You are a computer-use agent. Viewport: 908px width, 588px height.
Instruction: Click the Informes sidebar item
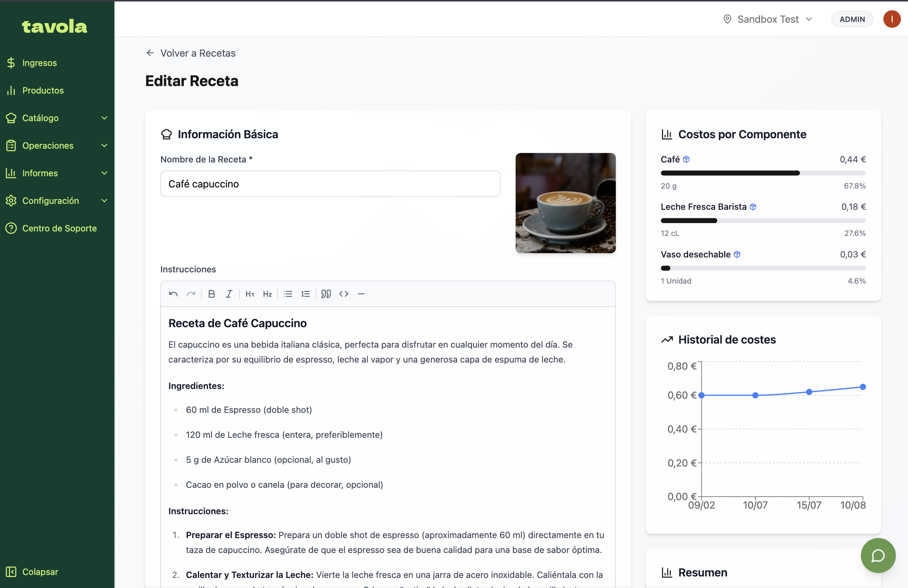[x=57, y=173]
